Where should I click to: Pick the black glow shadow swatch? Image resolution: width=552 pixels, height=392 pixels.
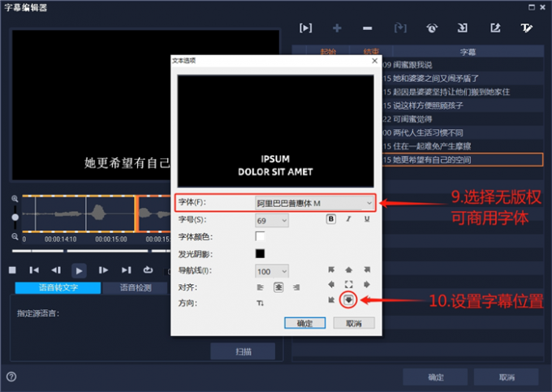(x=260, y=254)
